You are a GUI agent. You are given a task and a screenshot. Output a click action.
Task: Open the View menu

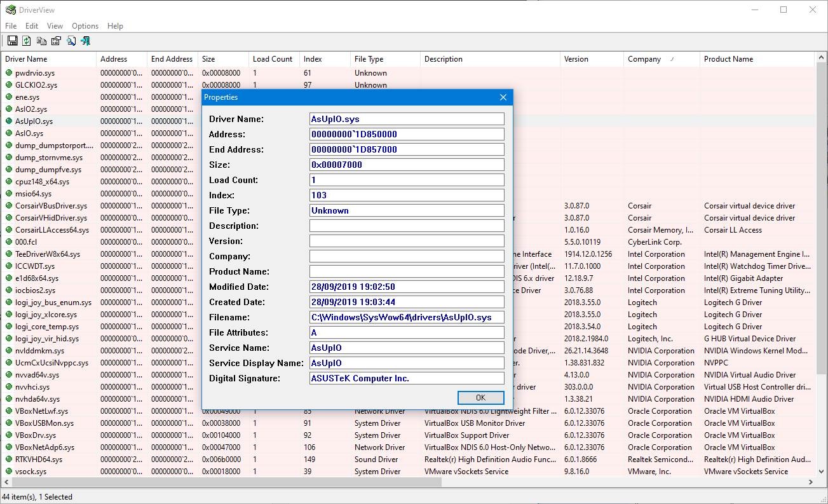pos(55,26)
